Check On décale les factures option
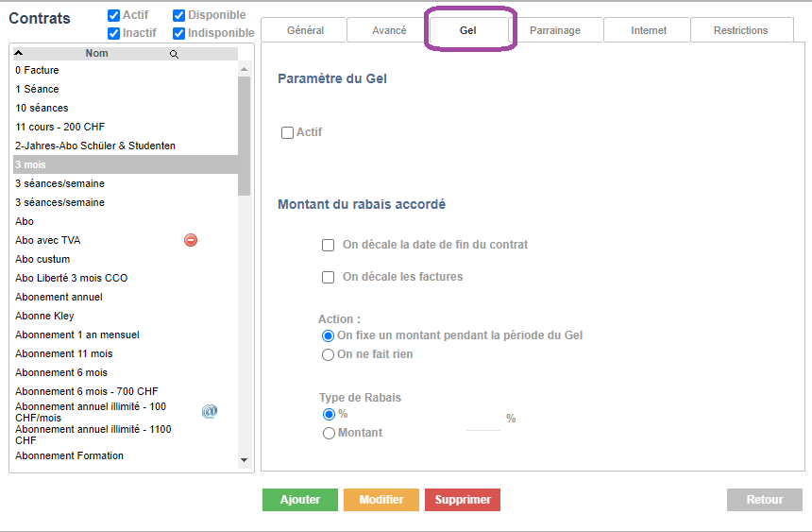The width and height of the screenshot is (812, 532). [329, 277]
